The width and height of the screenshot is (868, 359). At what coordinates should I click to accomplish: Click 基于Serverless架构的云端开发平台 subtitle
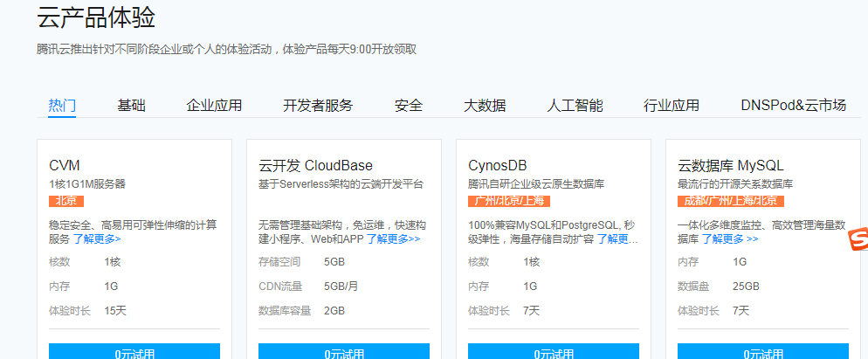[x=341, y=184]
